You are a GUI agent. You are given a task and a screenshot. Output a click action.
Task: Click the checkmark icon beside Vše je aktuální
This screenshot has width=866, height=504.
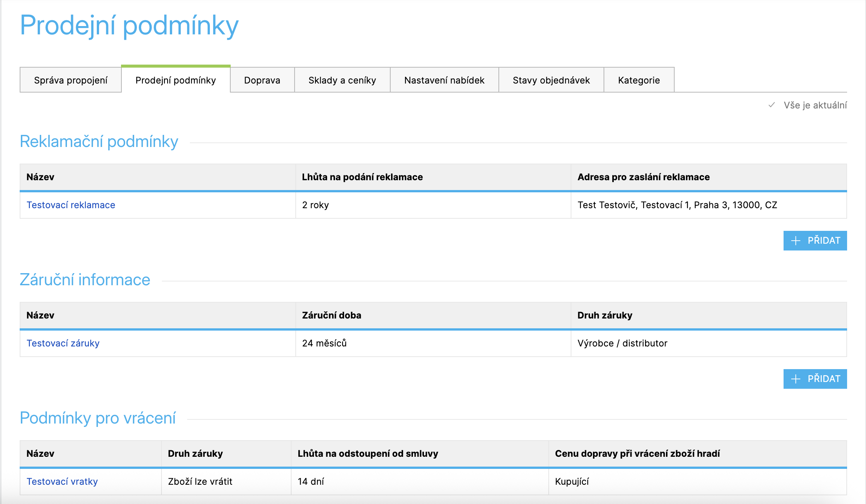pos(772,105)
